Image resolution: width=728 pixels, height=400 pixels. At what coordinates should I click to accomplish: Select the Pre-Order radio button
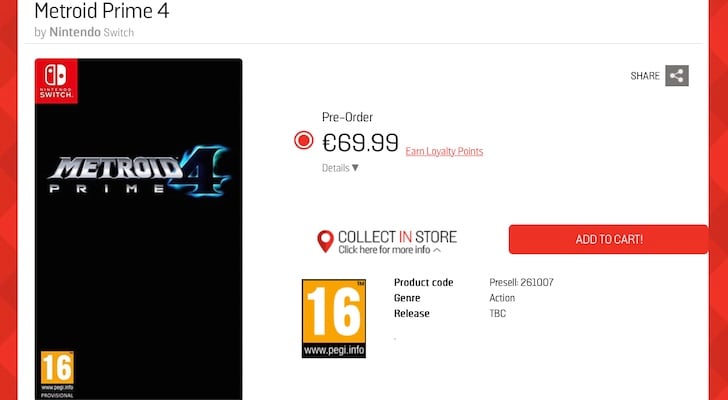point(304,140)
